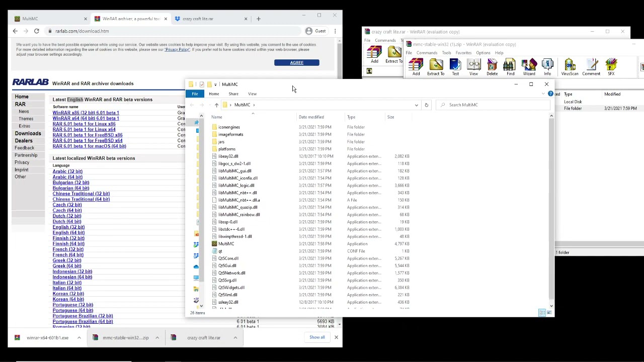Screen dimensions: 644x362
Task: Select the platforms folder
Action: [x=226, y=149]
